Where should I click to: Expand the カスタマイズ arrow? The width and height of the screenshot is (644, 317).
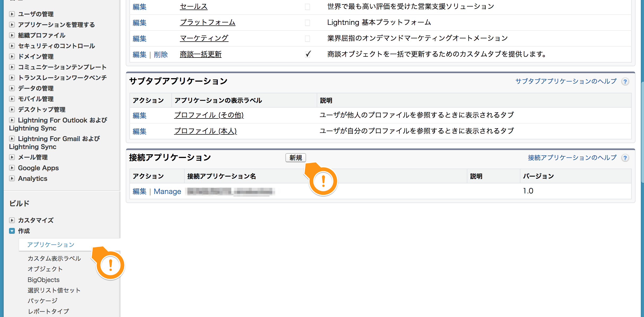click(12, 220)
